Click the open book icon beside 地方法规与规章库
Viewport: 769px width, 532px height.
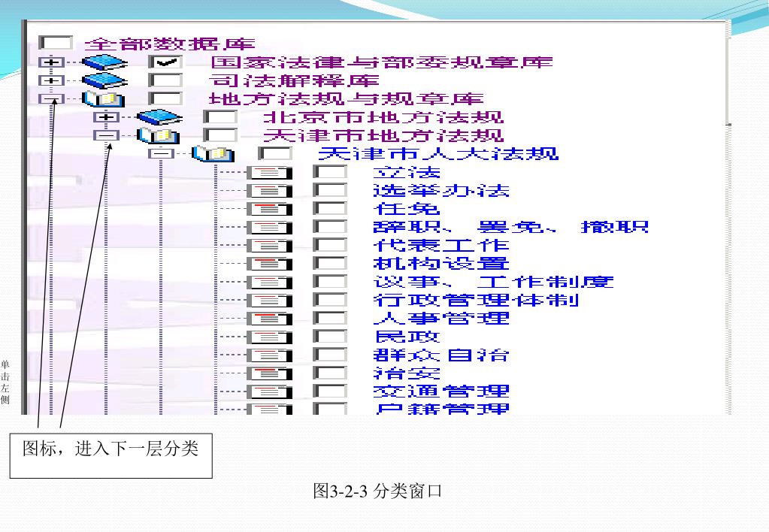point(104,98)
